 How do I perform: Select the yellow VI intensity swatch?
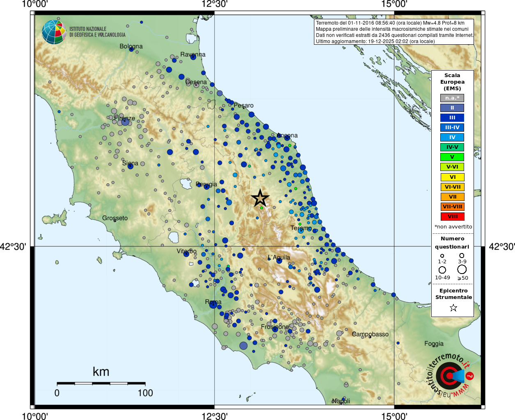452,177
